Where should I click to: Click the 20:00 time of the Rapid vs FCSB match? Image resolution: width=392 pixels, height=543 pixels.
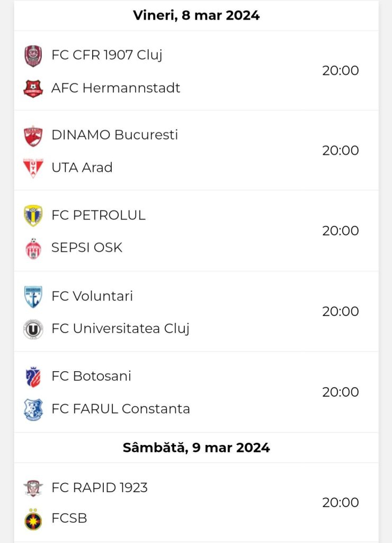coord(341,502)
